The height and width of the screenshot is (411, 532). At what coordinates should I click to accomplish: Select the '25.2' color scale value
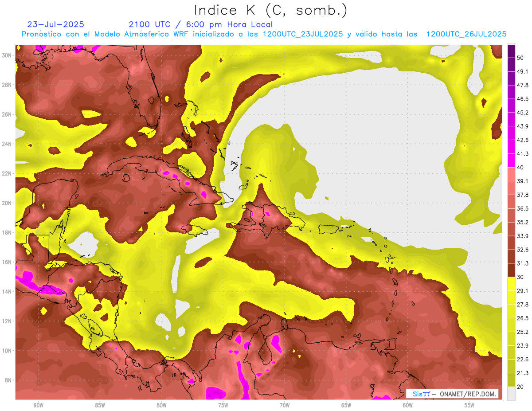pyautogui.click(x=522, y=332)
